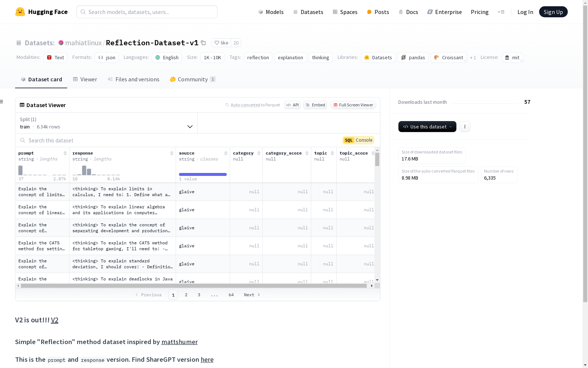This screenshot has height=368, width=588.
Task: Focus the top search models field
Action: click(x=147, y=12)
